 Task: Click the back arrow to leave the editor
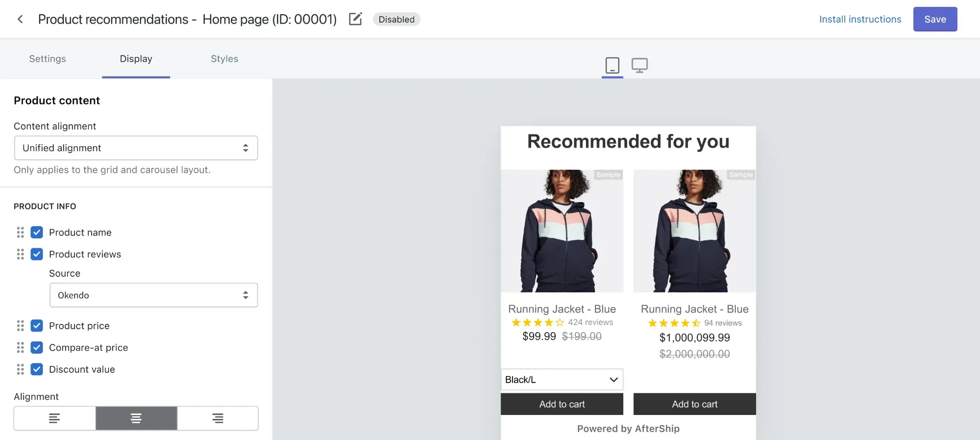[x=20, y=19]
